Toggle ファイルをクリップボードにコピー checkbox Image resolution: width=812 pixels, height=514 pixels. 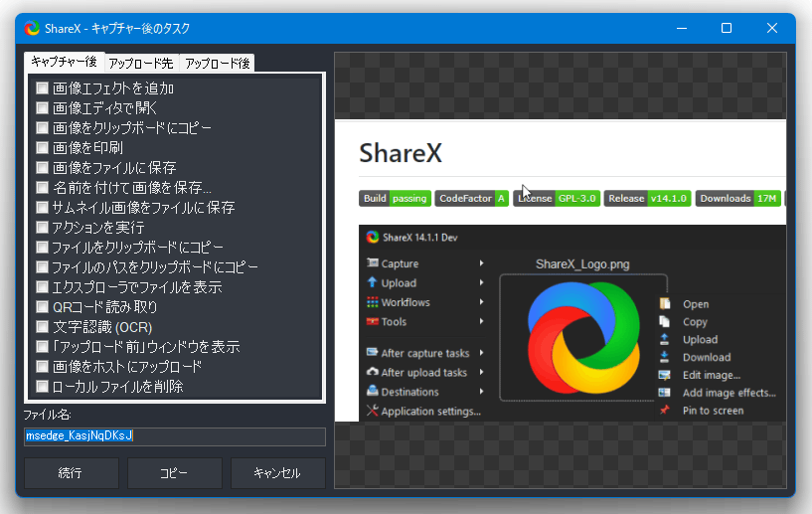pos(42,248)
